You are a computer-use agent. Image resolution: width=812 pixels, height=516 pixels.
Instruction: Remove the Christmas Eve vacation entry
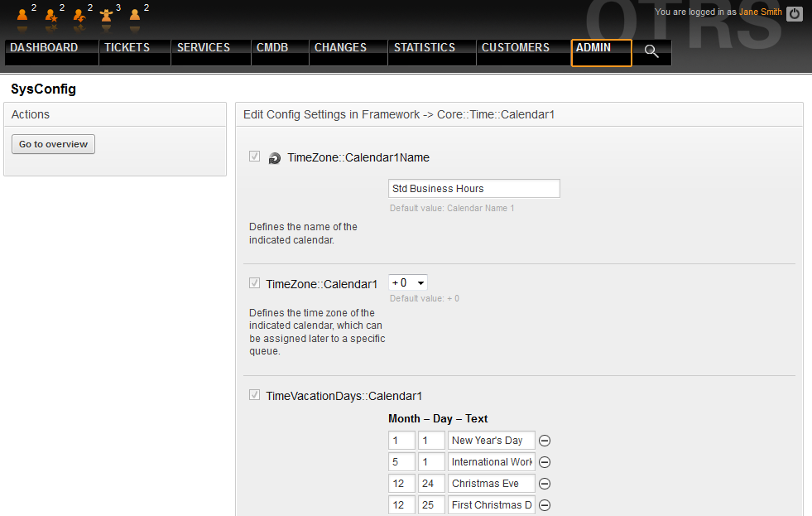(545, 484)
